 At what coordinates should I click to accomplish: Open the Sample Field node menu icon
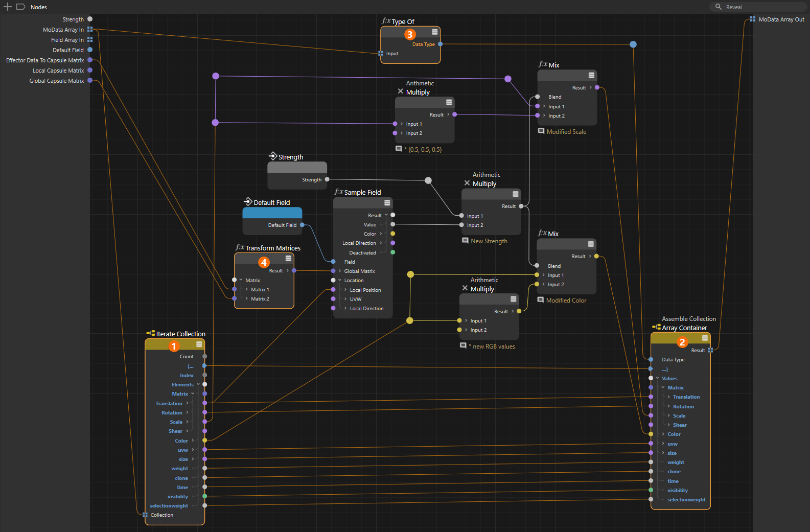click(x=387, y=203)
